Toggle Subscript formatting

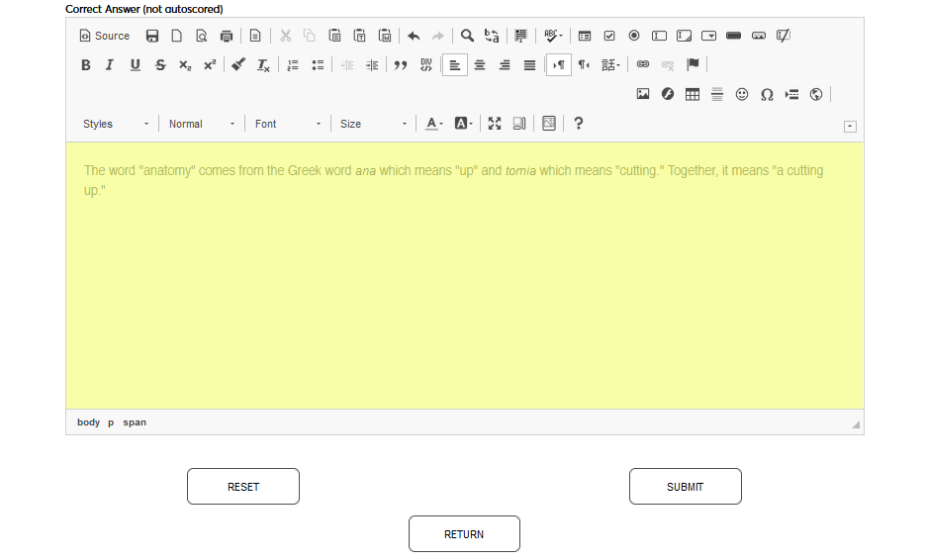(x=185, y=65)
